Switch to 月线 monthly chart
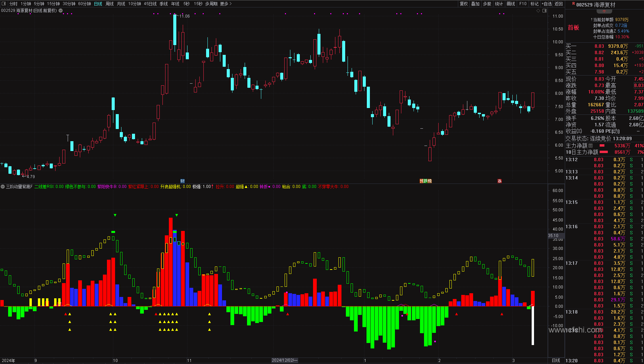 point(121,4)
